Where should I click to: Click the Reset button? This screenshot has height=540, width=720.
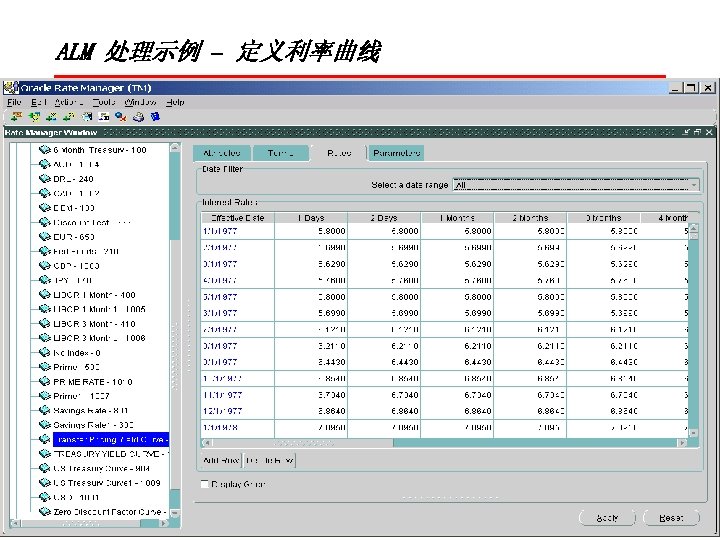(x=671, y=518)
